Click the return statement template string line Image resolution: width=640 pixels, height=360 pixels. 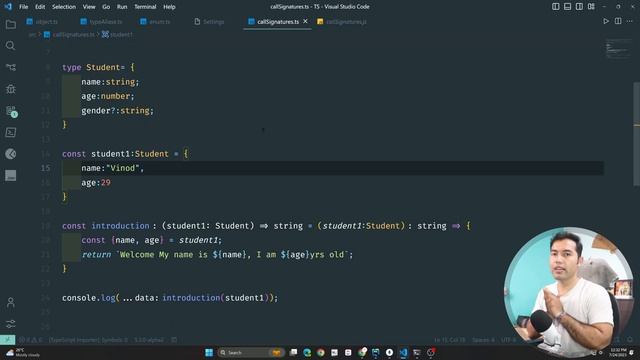click(x=217, y=255)
